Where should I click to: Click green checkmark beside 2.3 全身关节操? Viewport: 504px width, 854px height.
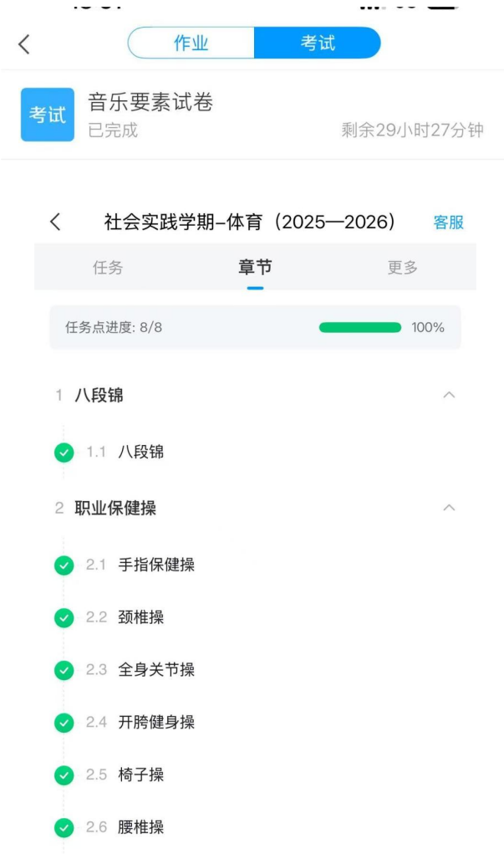[64, 670]
